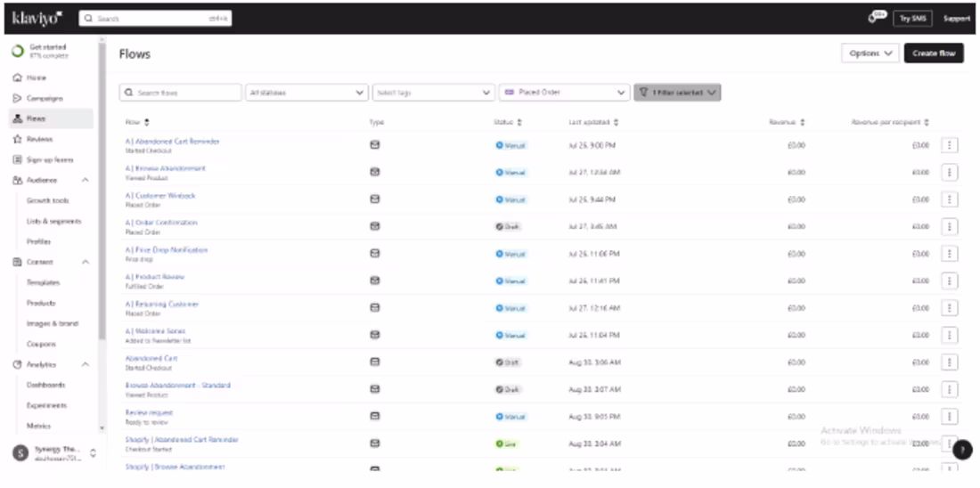
Task: Open Products under Content
Action: point(41,303)
